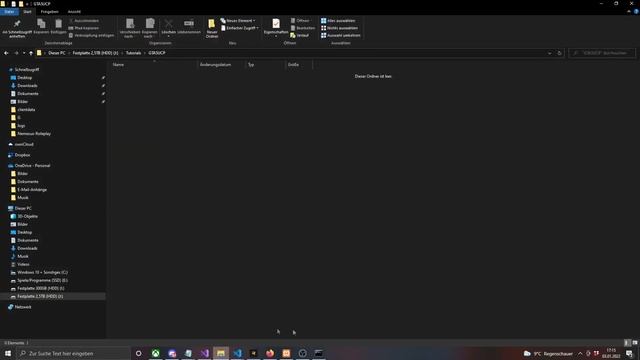Open Firefox from the taskbar

(x=270, y=353)
